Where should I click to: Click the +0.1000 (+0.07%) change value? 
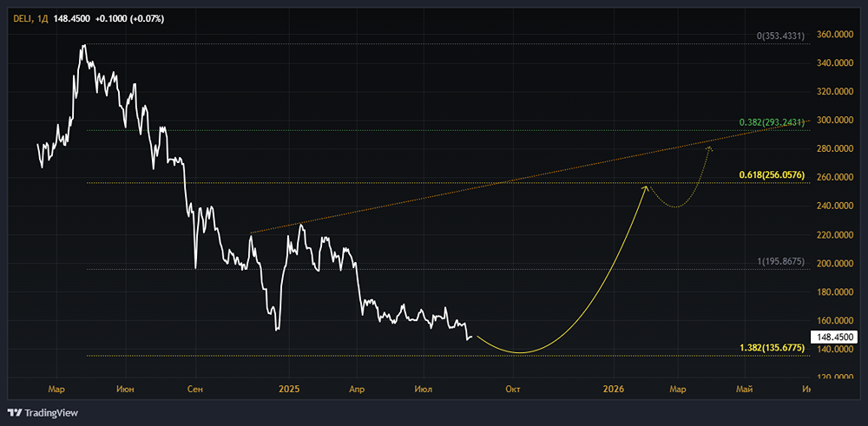(x=129, y=19)
